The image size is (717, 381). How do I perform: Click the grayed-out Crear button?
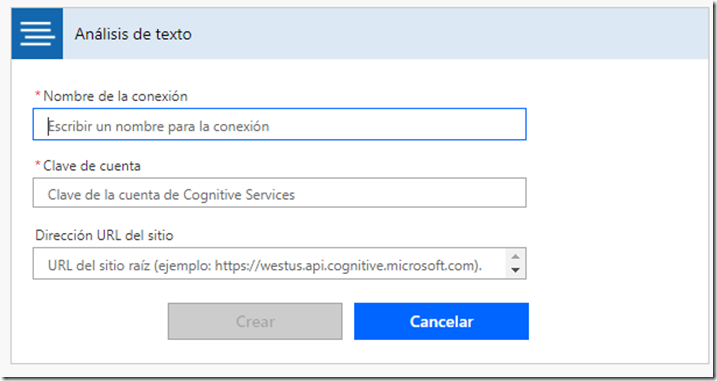coord(255,321)
